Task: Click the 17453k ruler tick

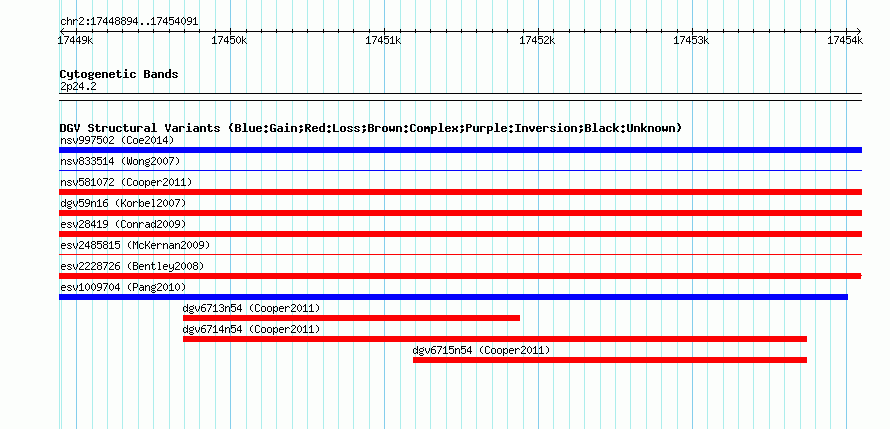Action: (691, 40)
